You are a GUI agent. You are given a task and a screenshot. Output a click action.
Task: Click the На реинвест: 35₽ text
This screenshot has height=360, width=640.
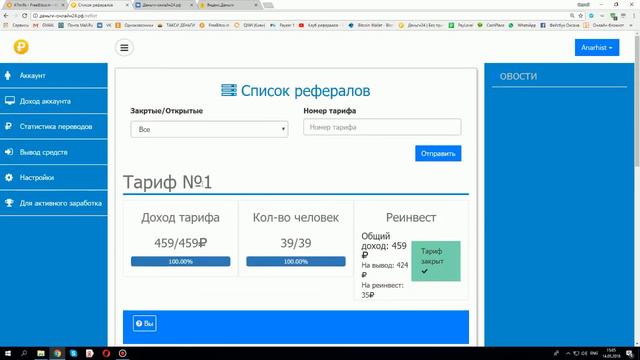click(382, 290)
